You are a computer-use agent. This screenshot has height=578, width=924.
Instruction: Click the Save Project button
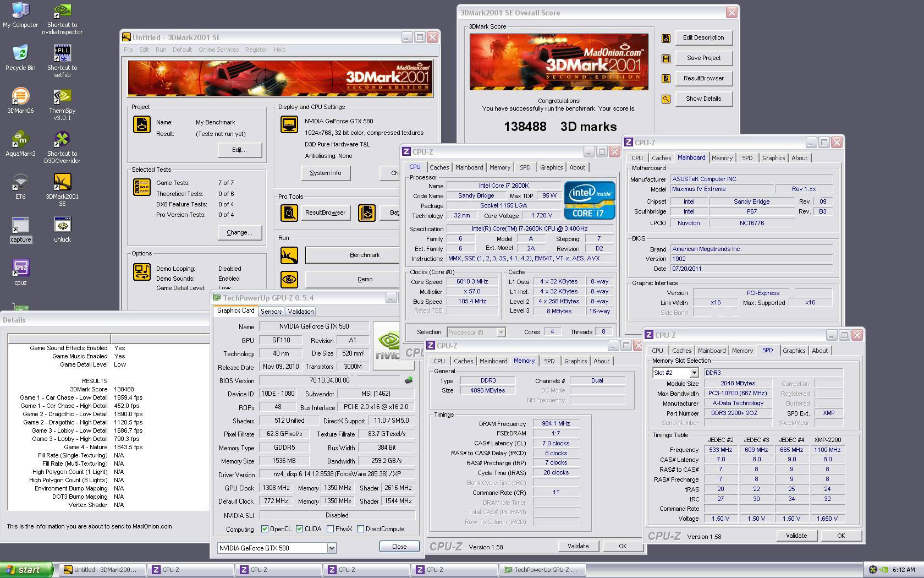[703, 58]
